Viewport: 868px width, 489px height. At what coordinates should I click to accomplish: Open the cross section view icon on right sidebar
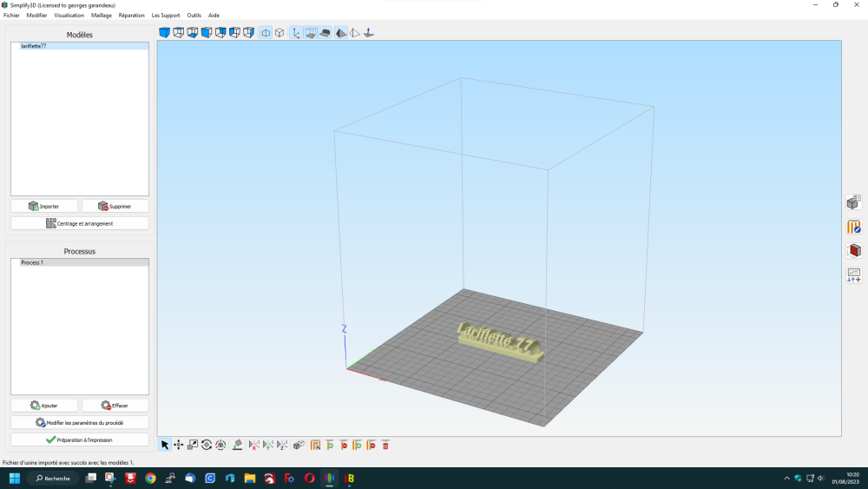pos(854,251)
